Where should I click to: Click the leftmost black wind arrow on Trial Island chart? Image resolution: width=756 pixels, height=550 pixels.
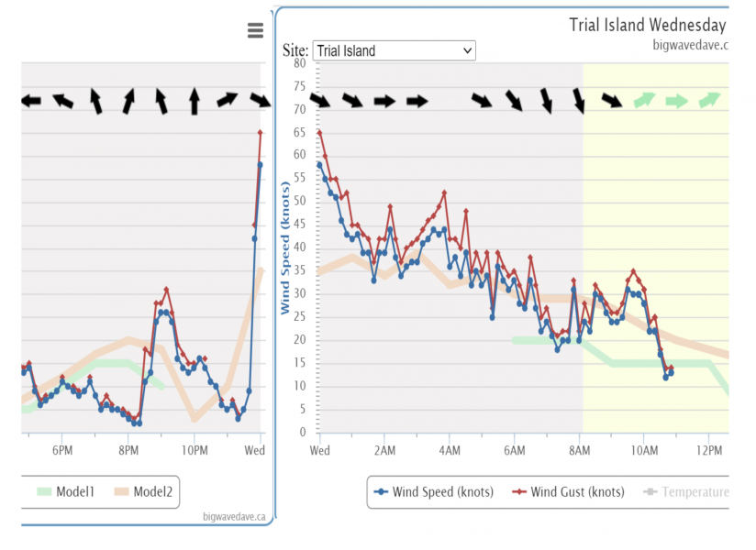[x=318, y=99]
